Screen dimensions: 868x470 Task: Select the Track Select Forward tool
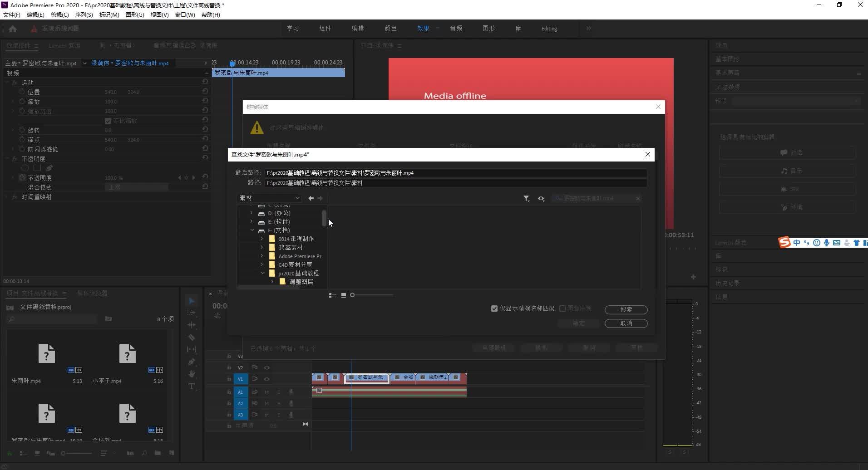[192, 313]
